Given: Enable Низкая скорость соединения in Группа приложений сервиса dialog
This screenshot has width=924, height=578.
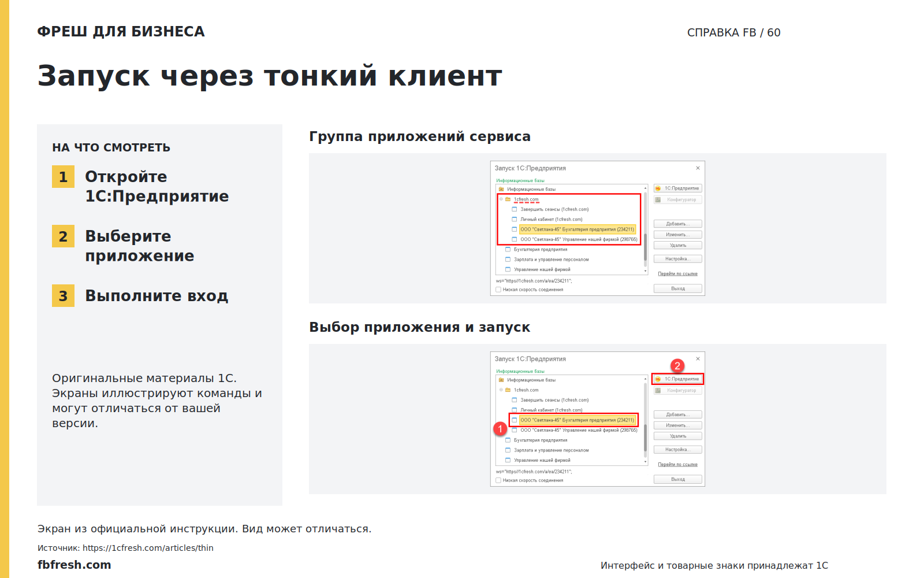Looking at the screenshot, I should coord(498,290).
